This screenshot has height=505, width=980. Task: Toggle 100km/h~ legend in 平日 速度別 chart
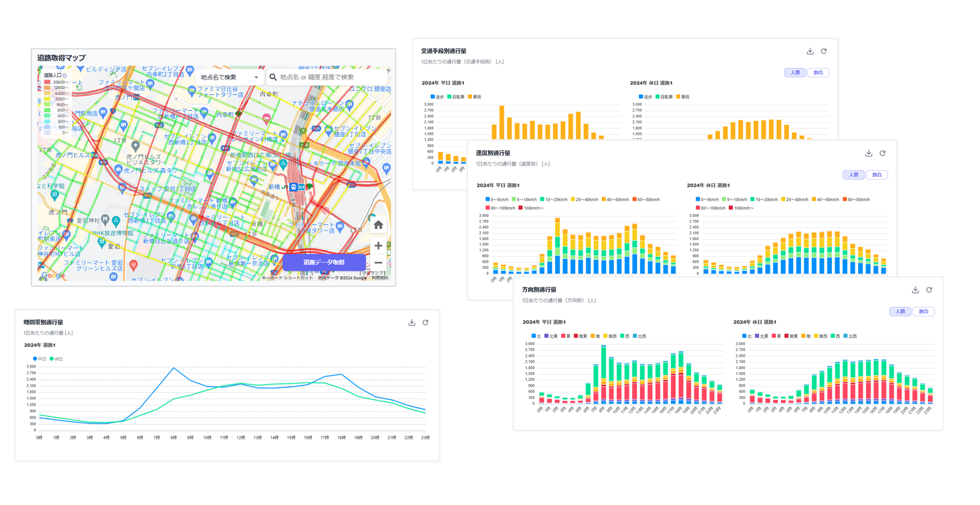(x=530, y=208)
